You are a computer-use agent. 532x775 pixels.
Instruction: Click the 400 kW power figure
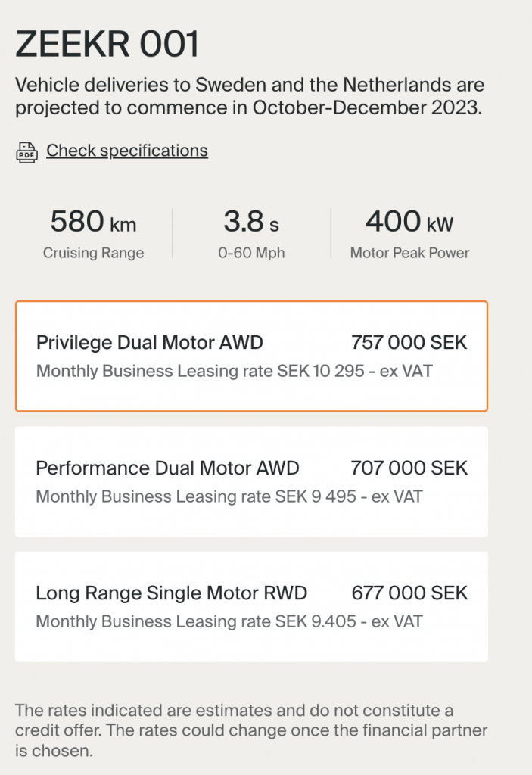409,223
